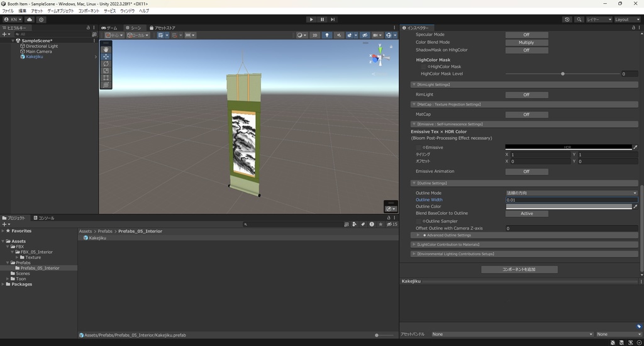
Task: Click the Emissive HDR color swatch
Action: (x=569, y=147)
